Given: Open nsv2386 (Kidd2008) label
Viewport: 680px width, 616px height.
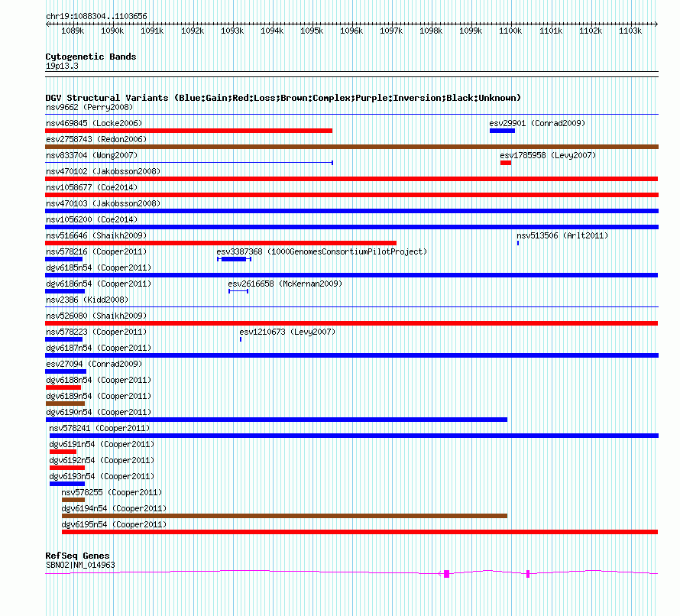Looking at the screenshot, I should (x=87, y=300).
